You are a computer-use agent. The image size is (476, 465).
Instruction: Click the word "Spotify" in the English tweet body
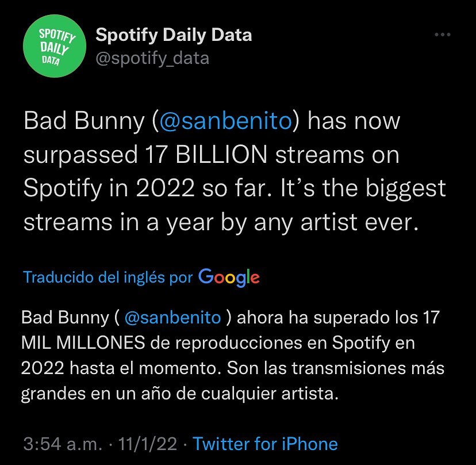coord(63,188)
